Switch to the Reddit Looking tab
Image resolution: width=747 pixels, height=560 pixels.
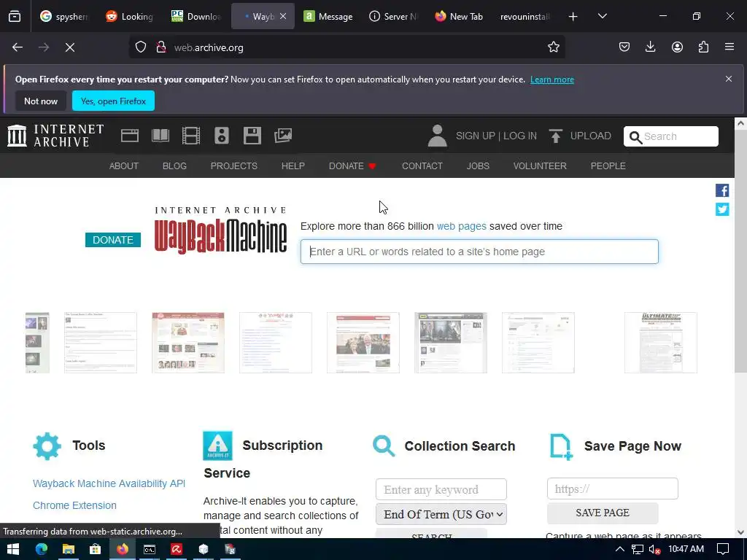click(x=129, y=16)
